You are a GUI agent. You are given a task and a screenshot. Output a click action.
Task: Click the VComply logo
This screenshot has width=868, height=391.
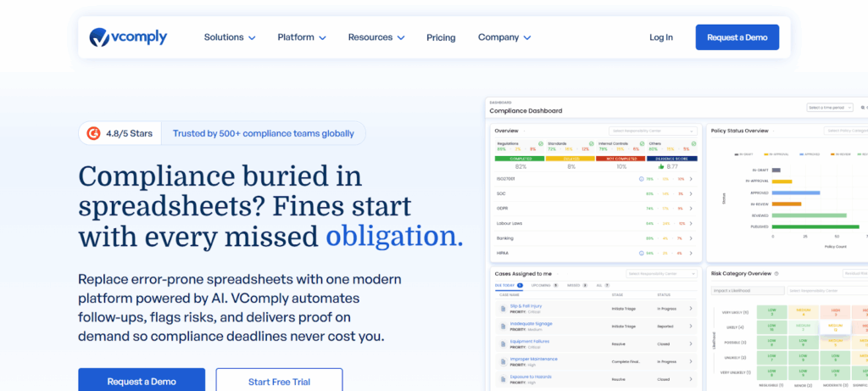[x=128, y=37]
